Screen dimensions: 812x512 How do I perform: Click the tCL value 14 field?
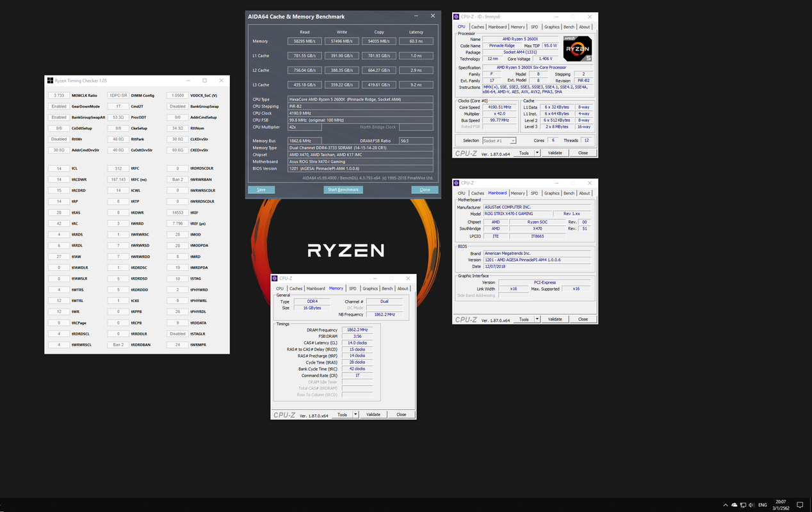pos(59,168)
